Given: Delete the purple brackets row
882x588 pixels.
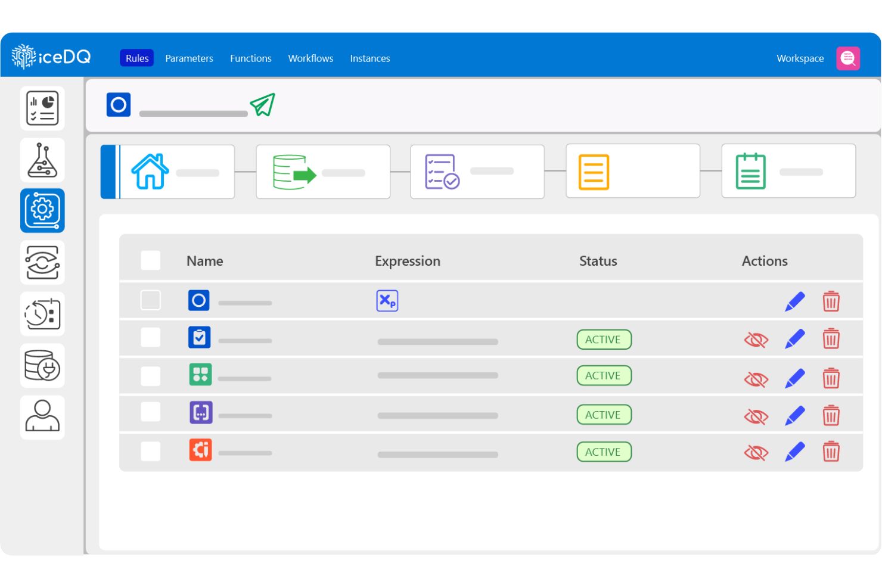Looking at the screenshot, I should click(831, 415).
